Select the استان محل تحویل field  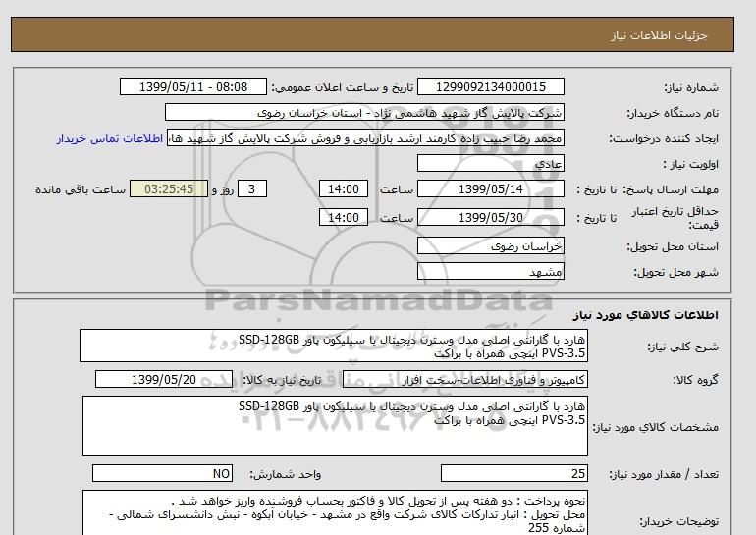(x=491, y=246)
